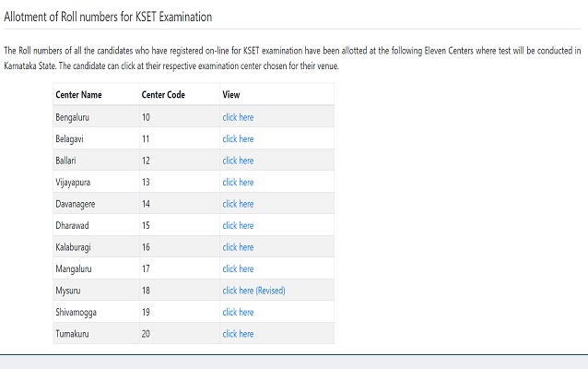588x369 pixels.
Task: Open the Ballari center roll number link
Action: (x=238, y=161)
